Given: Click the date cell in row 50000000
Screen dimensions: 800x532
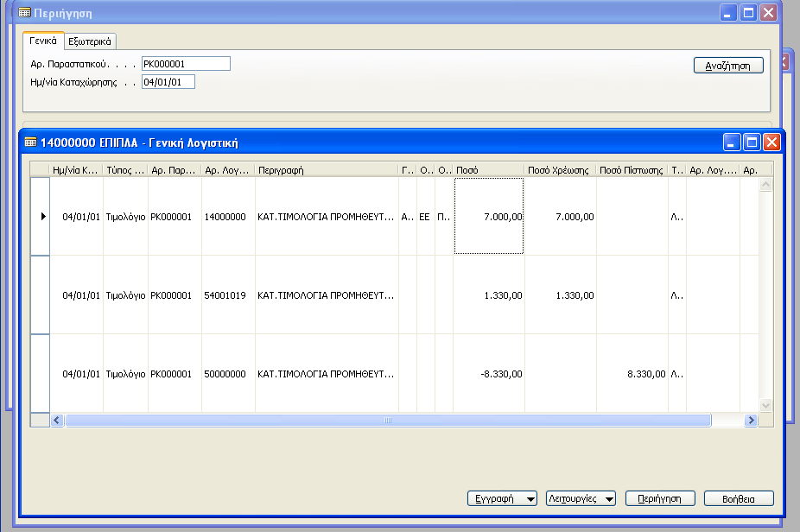Looking at the screenshot, I should [x=77, y=374].
